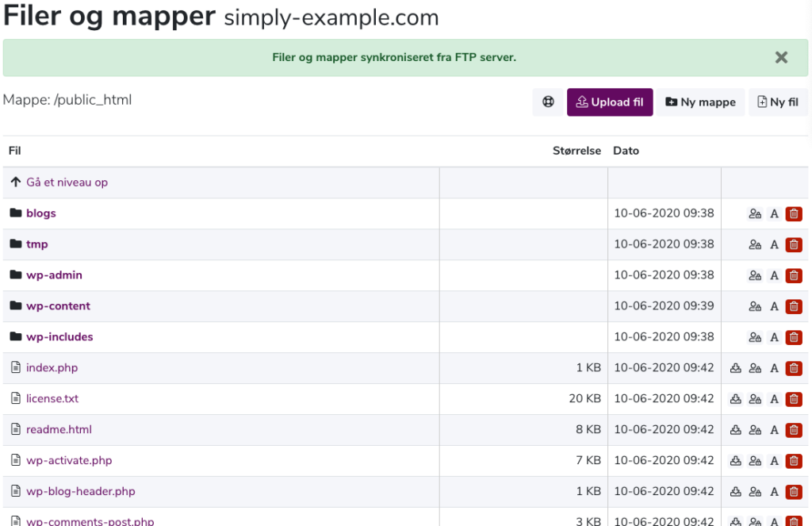Open the permissions icon for wp-activate.php
The image size is (812, 526).
(755, 461)
